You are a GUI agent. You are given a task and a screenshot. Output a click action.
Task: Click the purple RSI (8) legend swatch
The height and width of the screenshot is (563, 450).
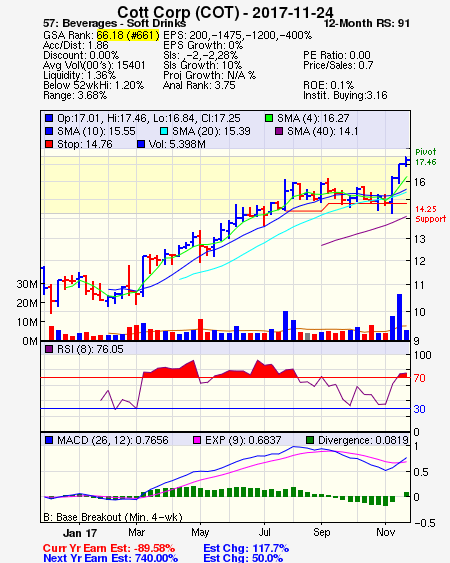tap(49, 349)
